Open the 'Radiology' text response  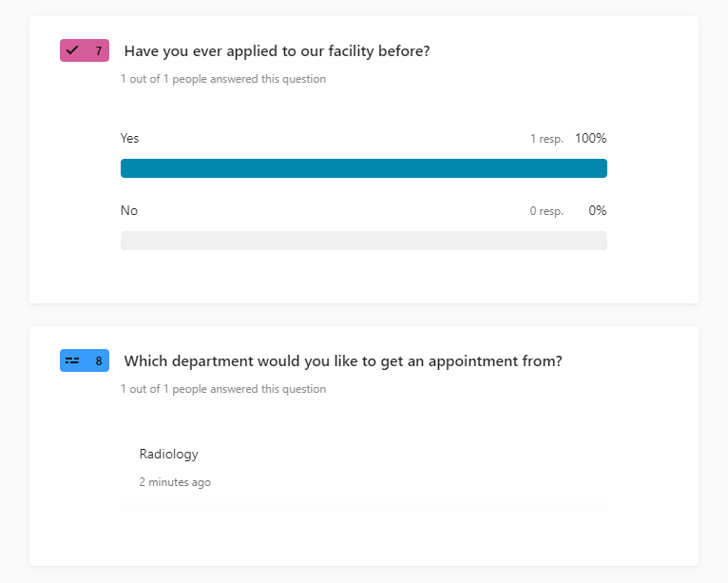tap(168, 455)
